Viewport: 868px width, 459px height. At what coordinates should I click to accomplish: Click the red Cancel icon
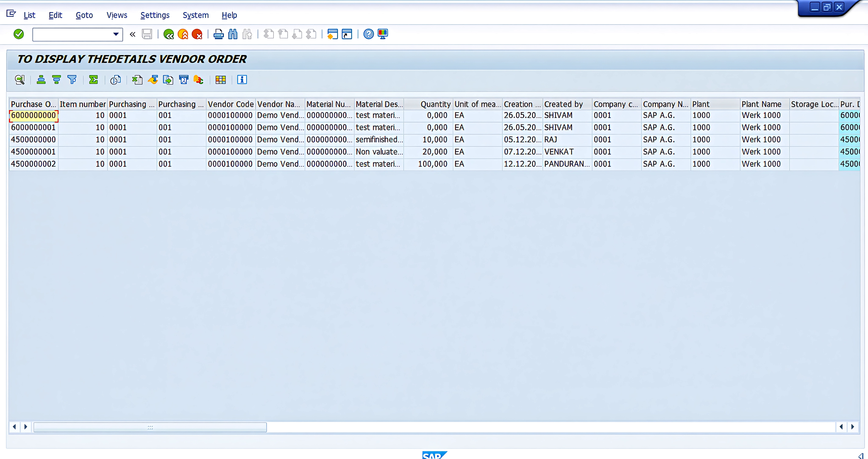point(197,34)
